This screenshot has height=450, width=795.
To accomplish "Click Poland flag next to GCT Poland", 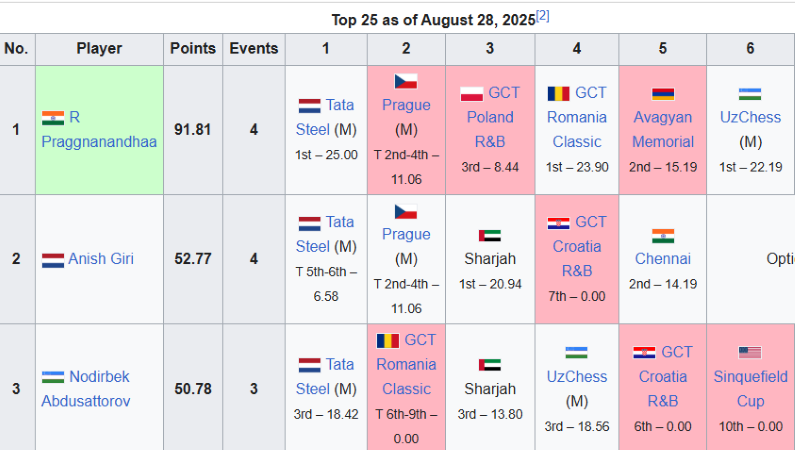I will tap(472, 94).
